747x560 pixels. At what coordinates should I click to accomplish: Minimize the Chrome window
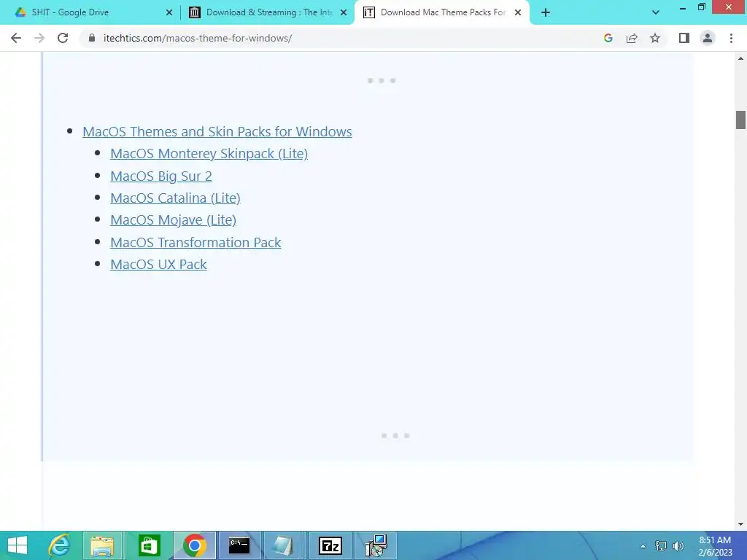coord(682,7)
